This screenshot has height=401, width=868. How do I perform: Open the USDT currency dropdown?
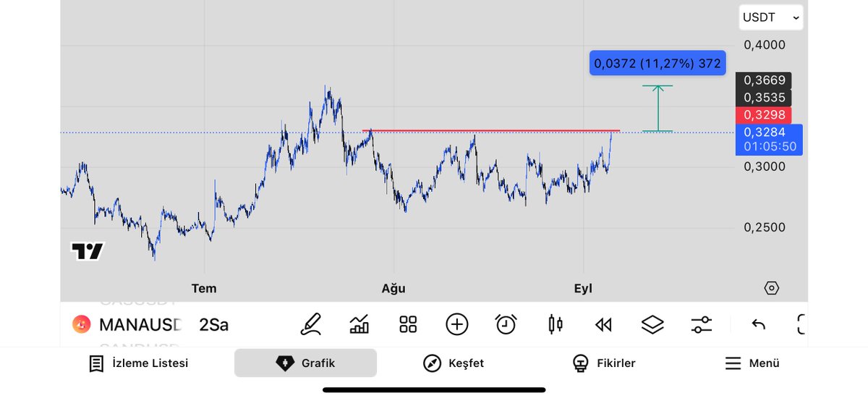[x=771, y=17]
